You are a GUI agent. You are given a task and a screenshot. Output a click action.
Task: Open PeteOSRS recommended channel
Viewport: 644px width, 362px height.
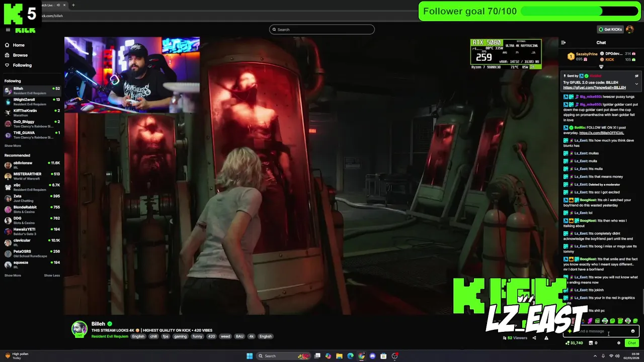[x=32, y=253]
